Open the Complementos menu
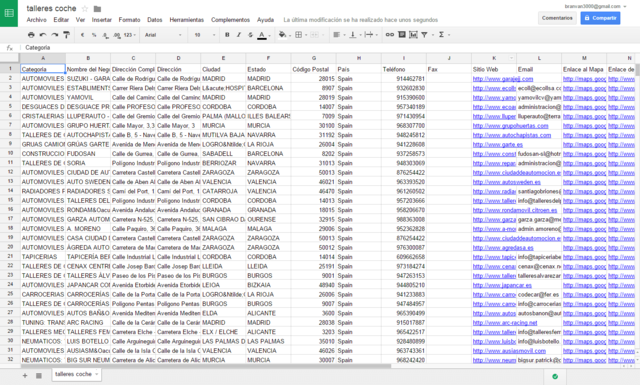The width and height of the screenshot is (640, 385). 230,20
